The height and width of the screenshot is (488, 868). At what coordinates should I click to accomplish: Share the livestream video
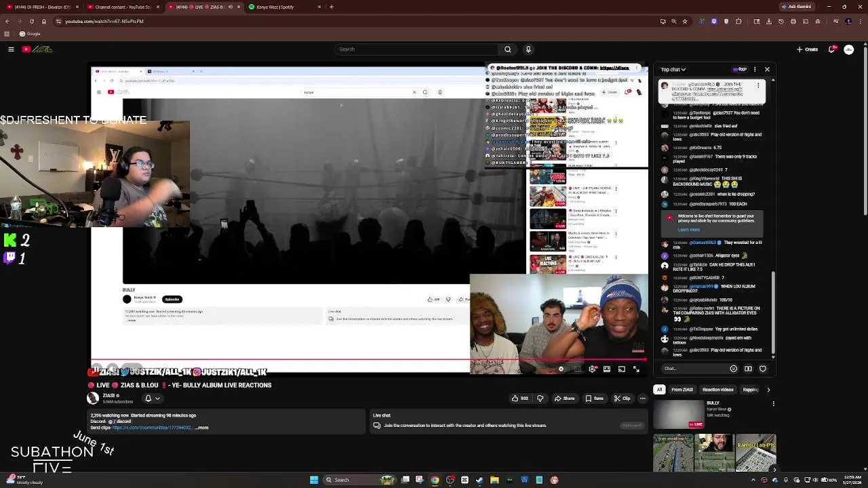564,399
